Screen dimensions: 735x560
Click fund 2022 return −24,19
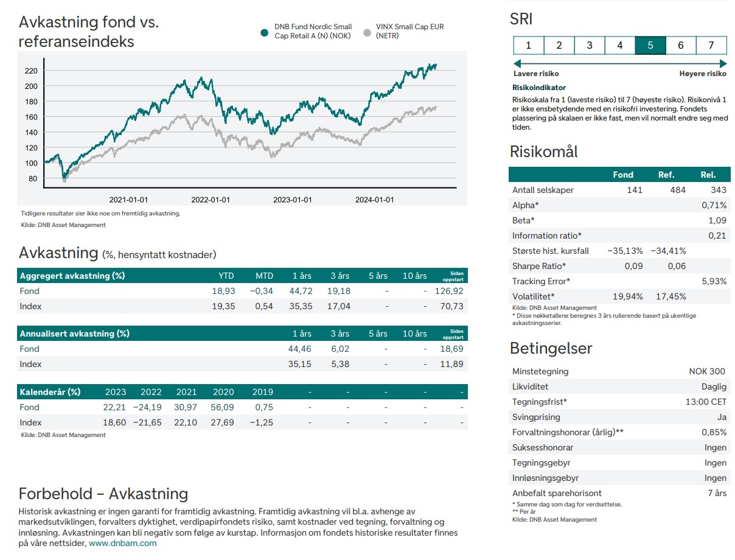click(148, 407)
